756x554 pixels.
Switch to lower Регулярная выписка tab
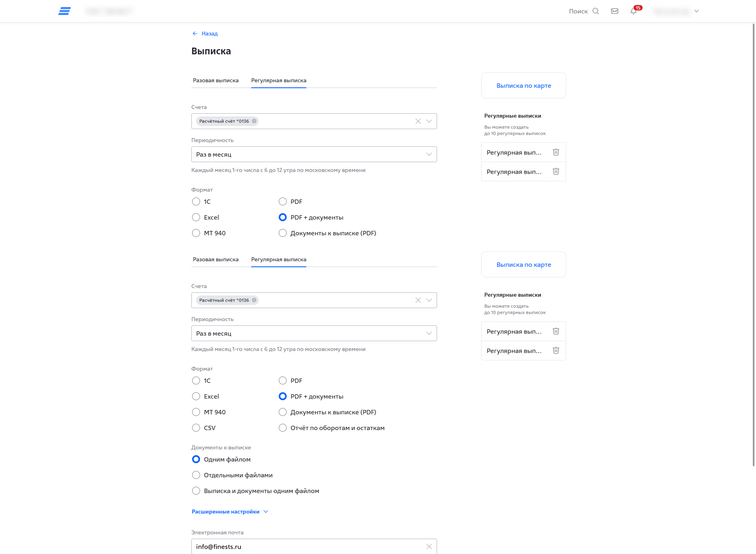click(x=278, y=259)
